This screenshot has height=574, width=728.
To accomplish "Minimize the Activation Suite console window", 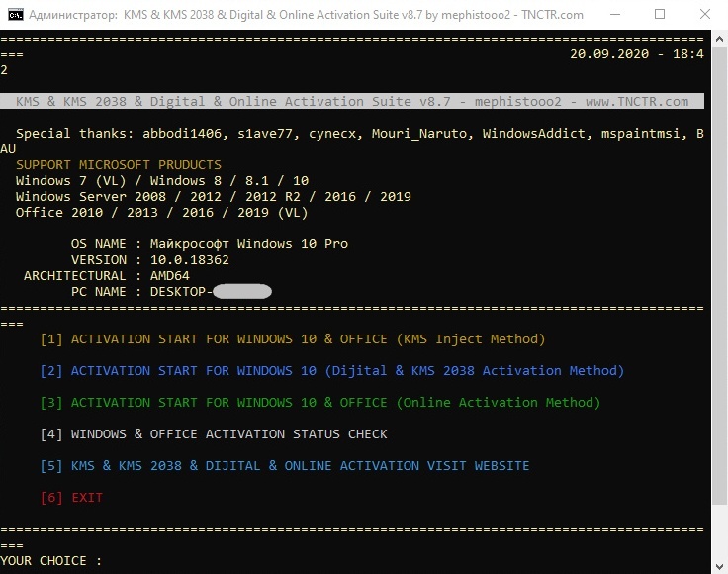I will [x=615, y=15].
